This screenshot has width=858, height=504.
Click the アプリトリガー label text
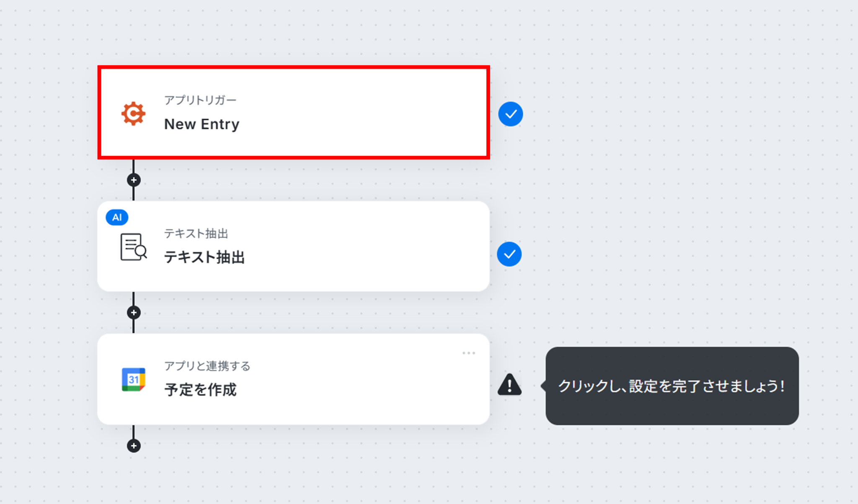coord(200,100)
